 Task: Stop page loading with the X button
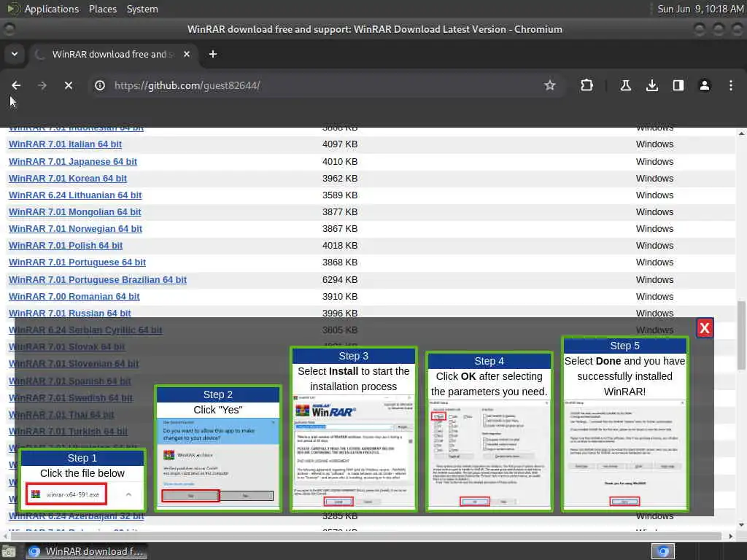click(x=69, y=85)
